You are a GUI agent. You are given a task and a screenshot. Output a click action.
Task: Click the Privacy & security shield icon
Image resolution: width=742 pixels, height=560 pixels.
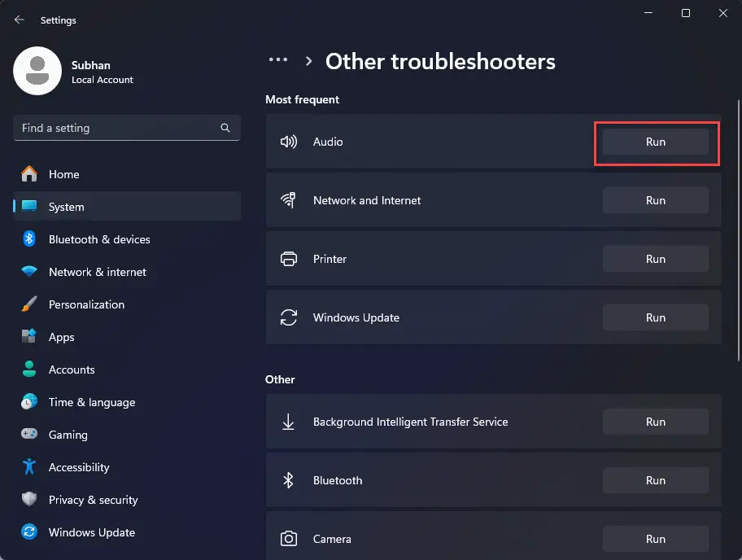[x=29, y=499]
